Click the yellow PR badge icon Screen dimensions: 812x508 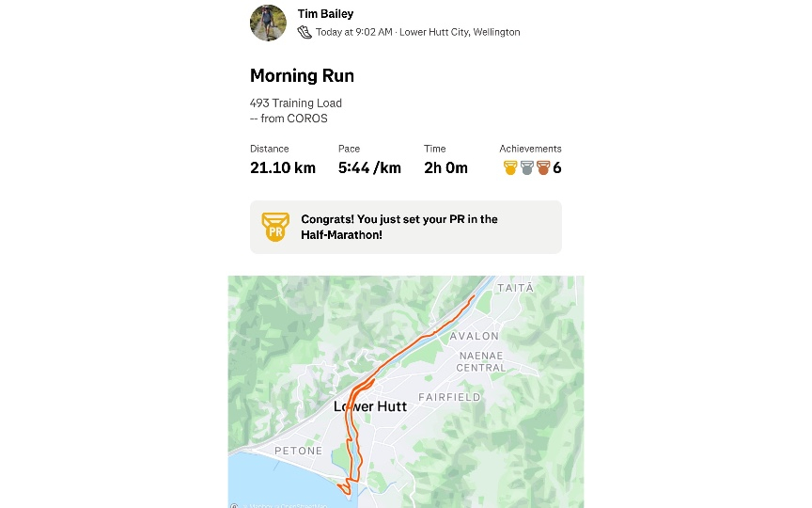pyautogui.click(x=274, y=227)
